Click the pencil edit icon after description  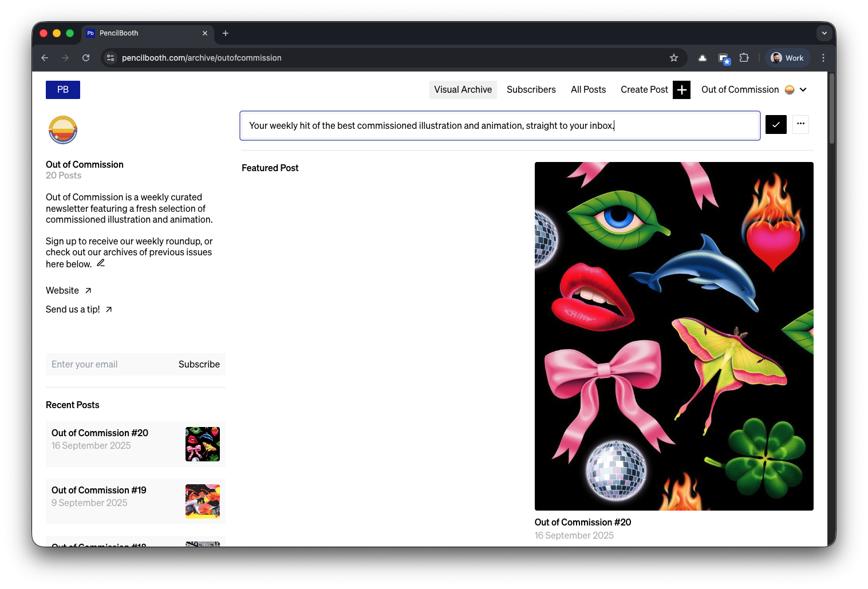click(x=101, y=263)
